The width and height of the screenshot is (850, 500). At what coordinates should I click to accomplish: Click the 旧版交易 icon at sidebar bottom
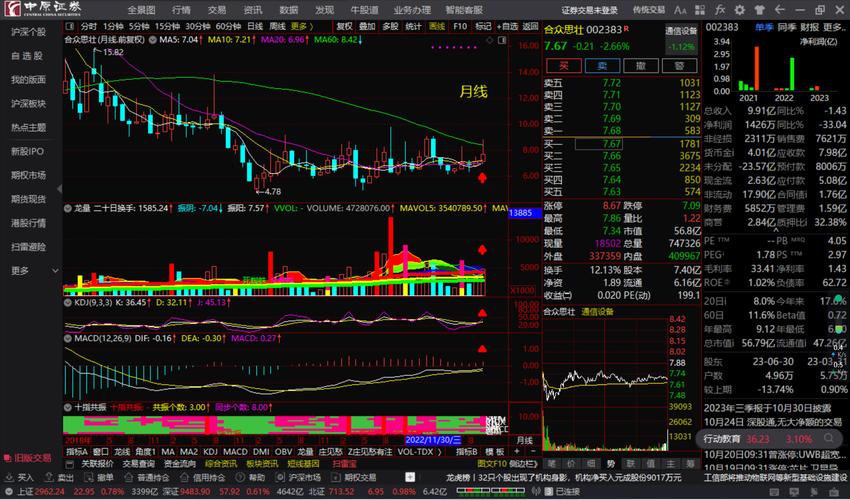pos(7,458)
